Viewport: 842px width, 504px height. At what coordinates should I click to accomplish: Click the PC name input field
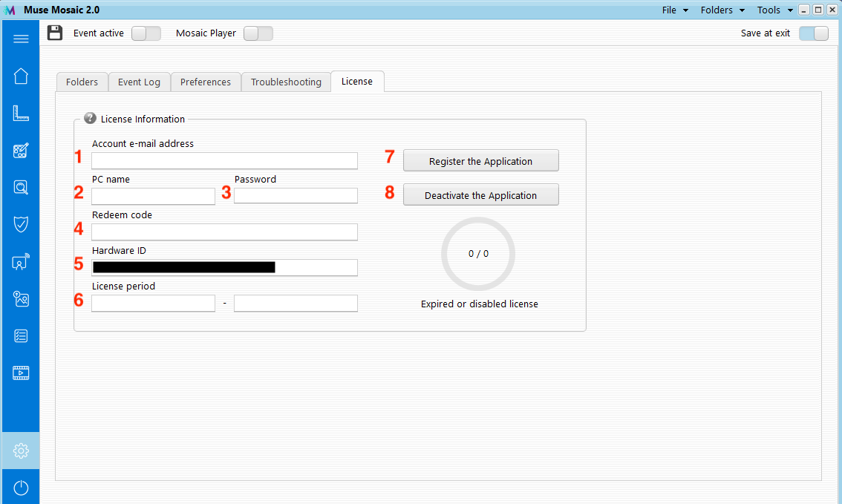point(154,196)
